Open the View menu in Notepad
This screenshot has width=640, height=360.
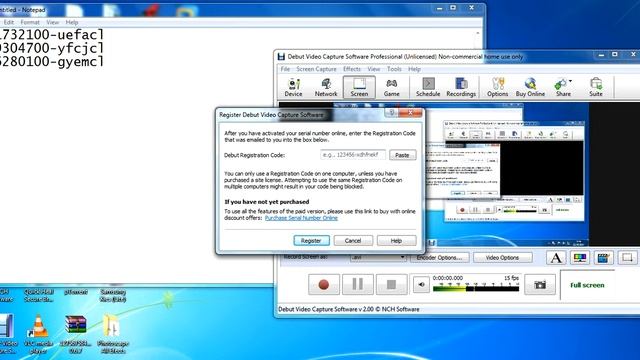(53, 22)
